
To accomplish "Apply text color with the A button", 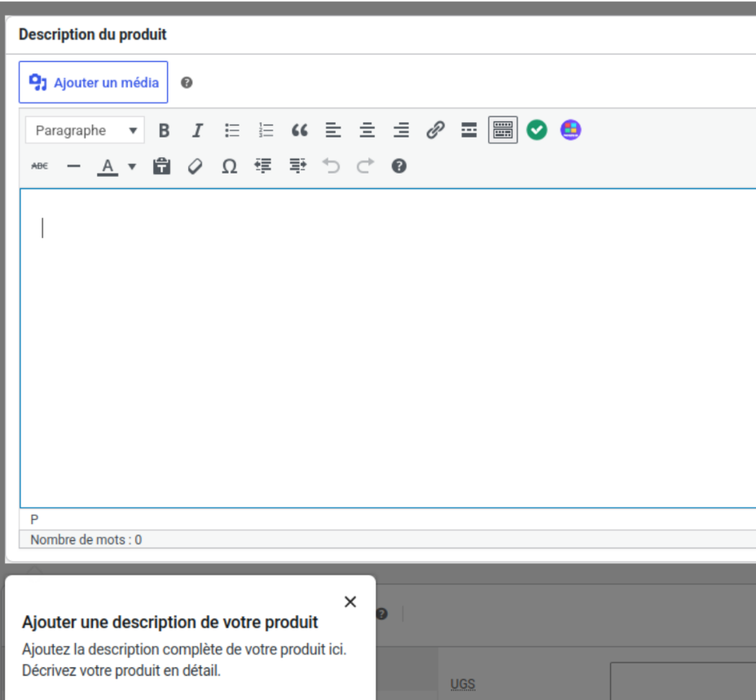I will tap(108, 166).
